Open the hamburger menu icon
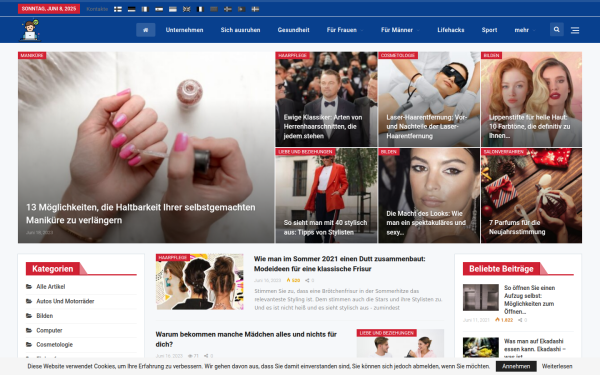The image size is (600, 375). [x=575, y=30]
